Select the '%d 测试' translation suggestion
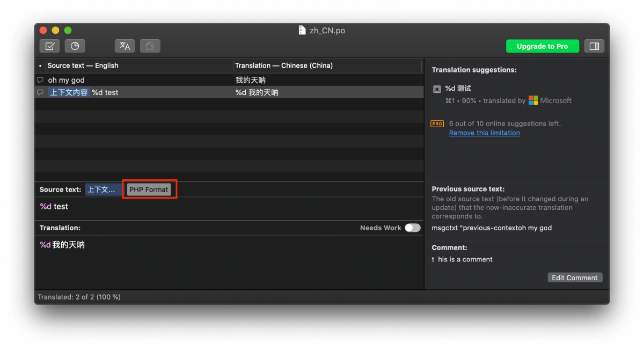Viewport: 644px width, 350px height. [458, 89]
